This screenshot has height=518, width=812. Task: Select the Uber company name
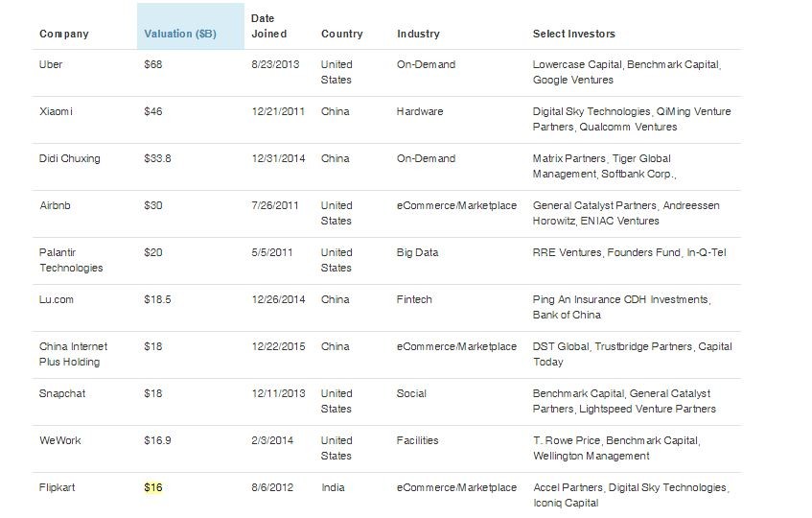click(52, 64)
